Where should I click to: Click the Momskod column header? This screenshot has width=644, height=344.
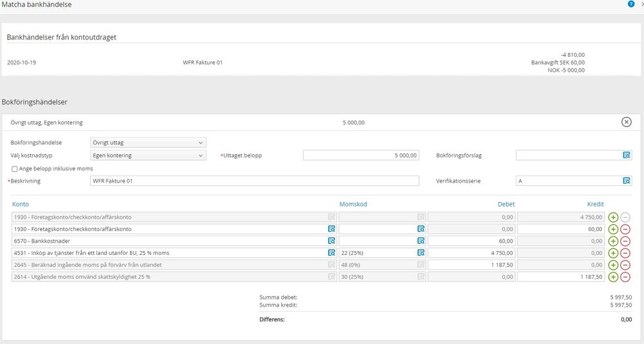pos(353,204)
